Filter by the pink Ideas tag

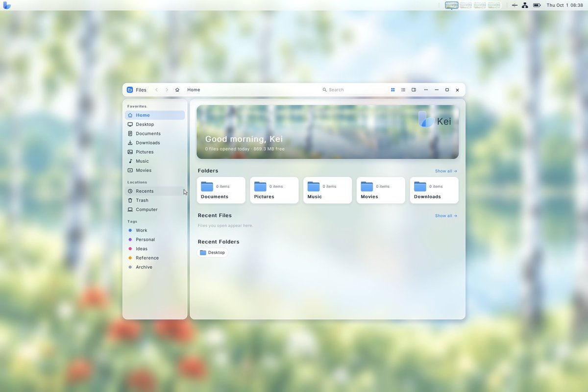click(155, 249)
